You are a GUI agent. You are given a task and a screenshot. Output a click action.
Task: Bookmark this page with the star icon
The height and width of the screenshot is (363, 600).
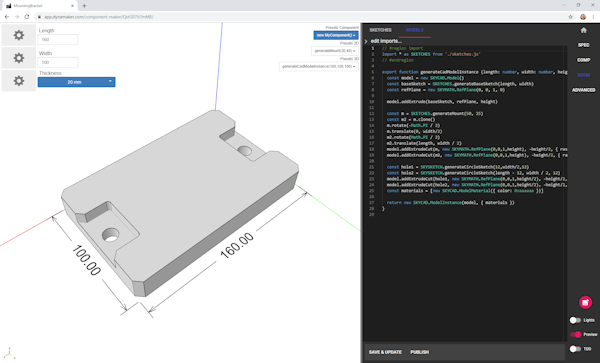[571, 17]
